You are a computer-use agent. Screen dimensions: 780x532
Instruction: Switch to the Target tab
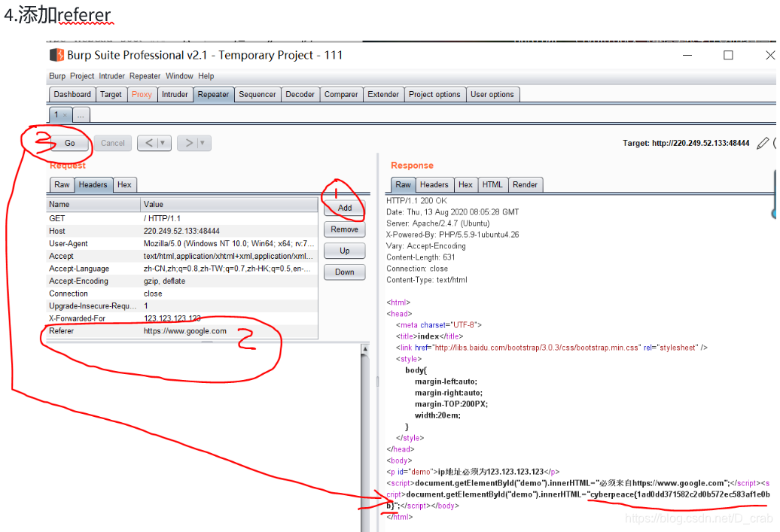click(x=111, y=95)
